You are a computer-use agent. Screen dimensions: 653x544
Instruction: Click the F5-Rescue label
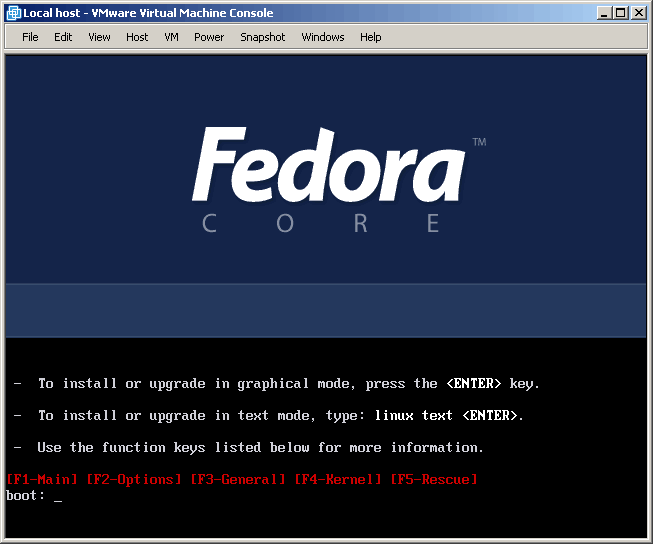tap(434, 480)
